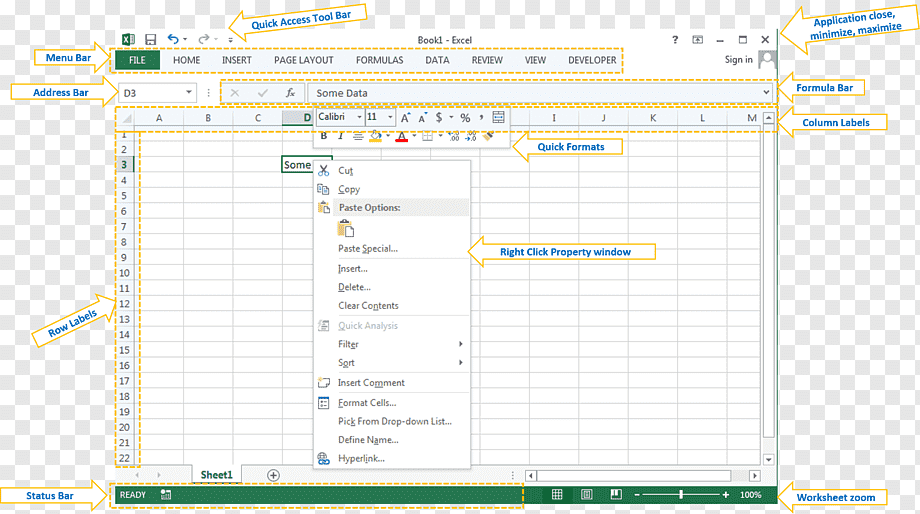The image size is (920, 514).
Task: Open the REVIEW tab
Action: (487, 60)
